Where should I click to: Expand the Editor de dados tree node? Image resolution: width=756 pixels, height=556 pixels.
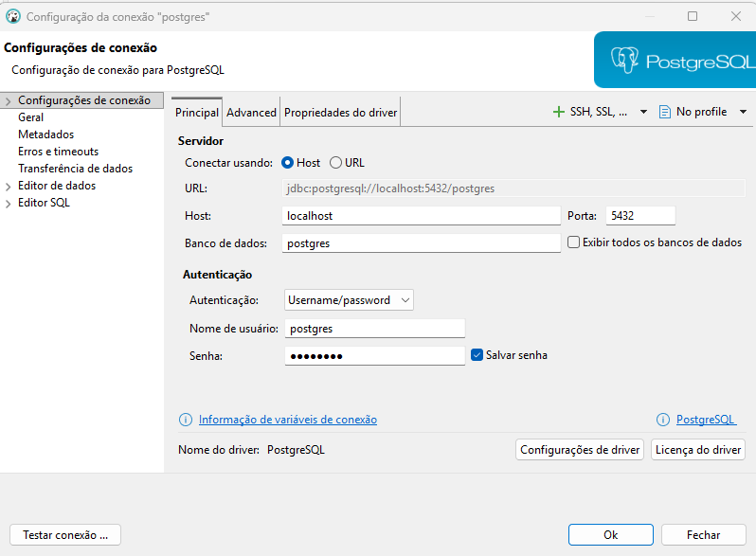tap(8, 187)
